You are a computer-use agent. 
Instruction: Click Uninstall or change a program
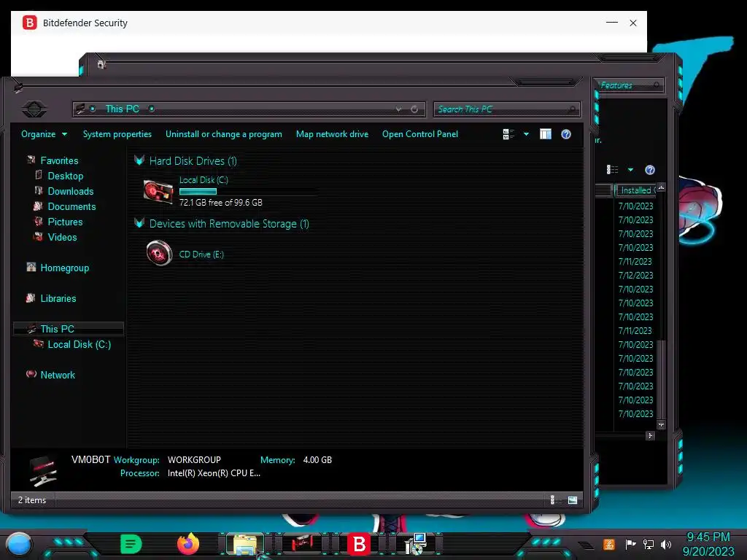[223, 134]
